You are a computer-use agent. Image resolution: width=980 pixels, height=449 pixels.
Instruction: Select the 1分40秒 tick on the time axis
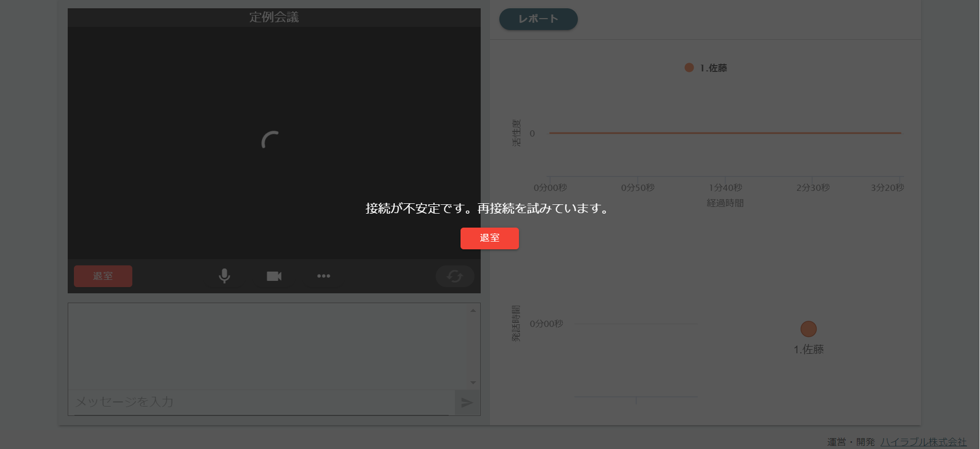pyautogui.click(x=725, y=187)
